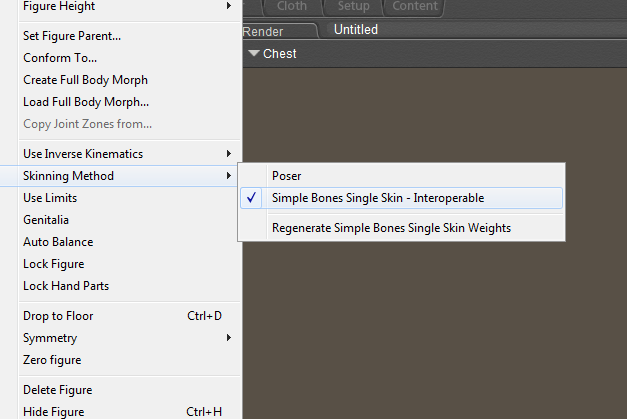
Task: Select Poser skinning method
Action: (x=287, y=176)
